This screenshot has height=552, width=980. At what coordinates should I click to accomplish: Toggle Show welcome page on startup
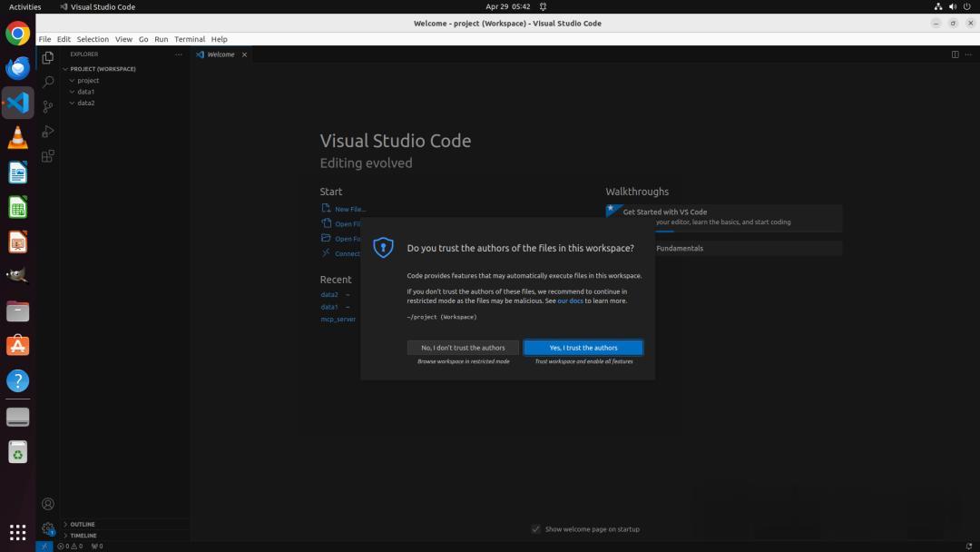pos(535,529)
